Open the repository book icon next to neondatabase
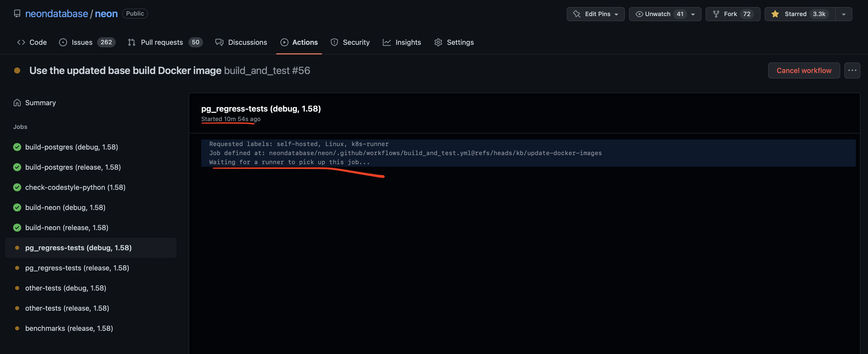The height and width of the screenshot is (354, 868). click(x=17, y=13)
